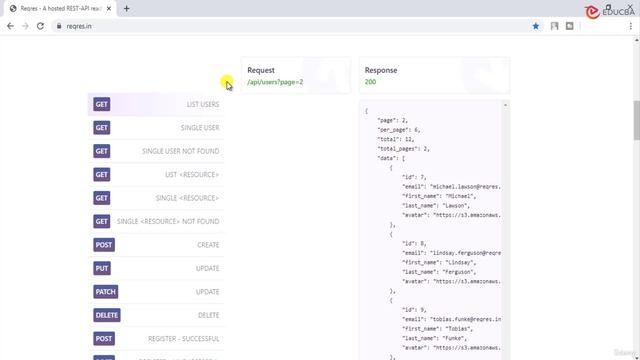Close the Reqres browser tab
640x360 pixels.
109,9
